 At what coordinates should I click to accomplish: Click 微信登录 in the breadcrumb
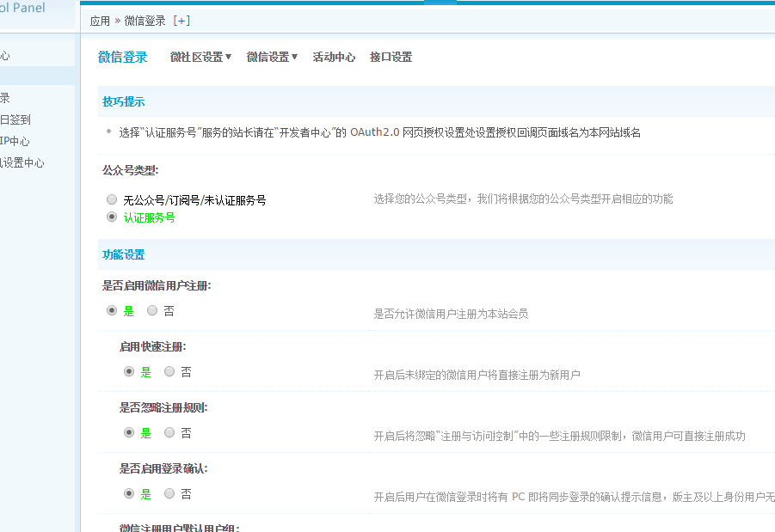pos(145,21)
